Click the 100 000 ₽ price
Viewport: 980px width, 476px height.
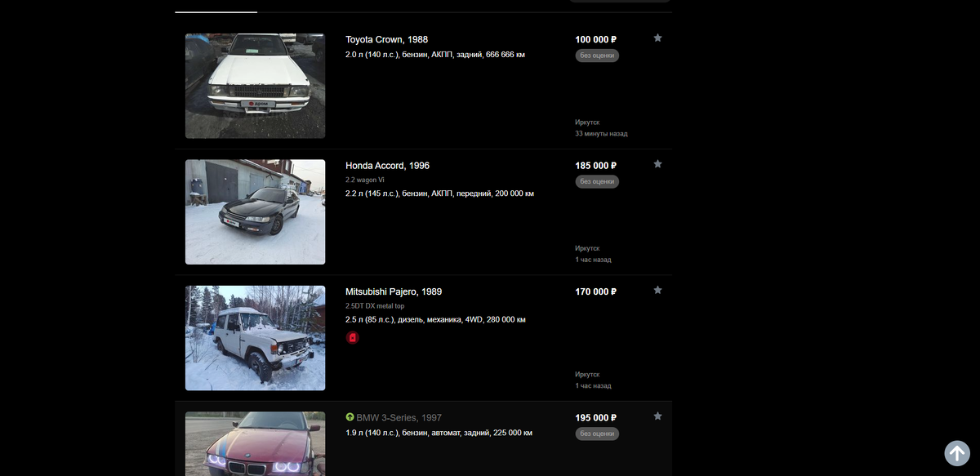pos(595,39)
